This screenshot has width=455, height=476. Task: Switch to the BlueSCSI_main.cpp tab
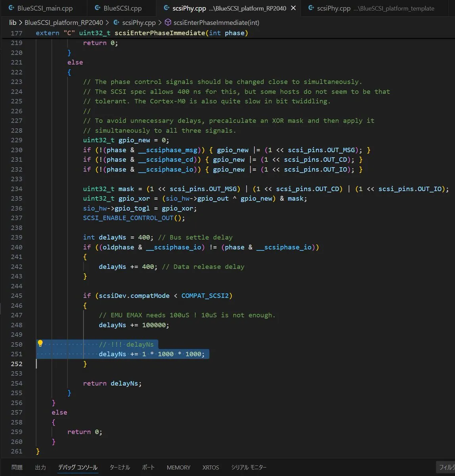click(x=40, y=8)
